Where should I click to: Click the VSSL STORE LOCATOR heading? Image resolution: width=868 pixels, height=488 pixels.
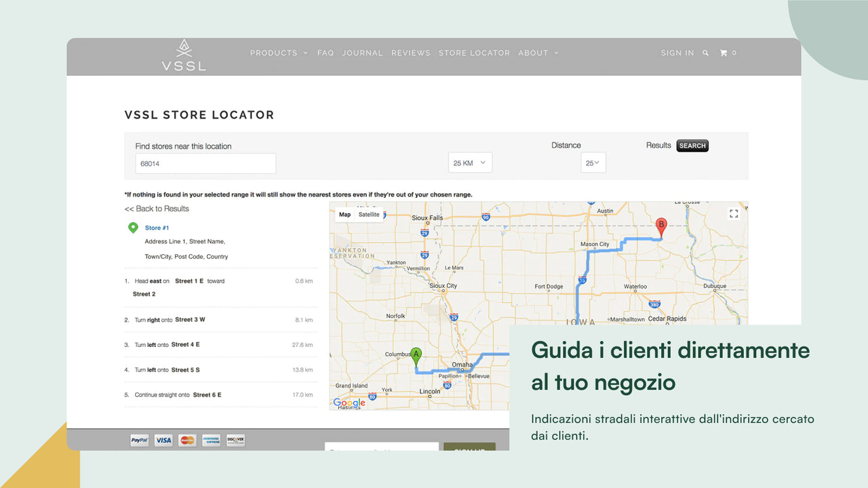click(199, 115)
